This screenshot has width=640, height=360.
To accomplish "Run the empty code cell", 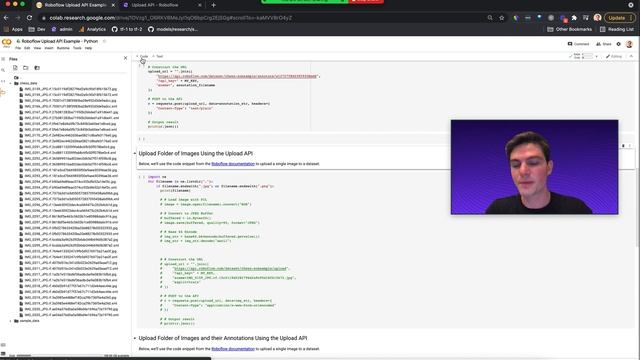I will coord(141,139).
